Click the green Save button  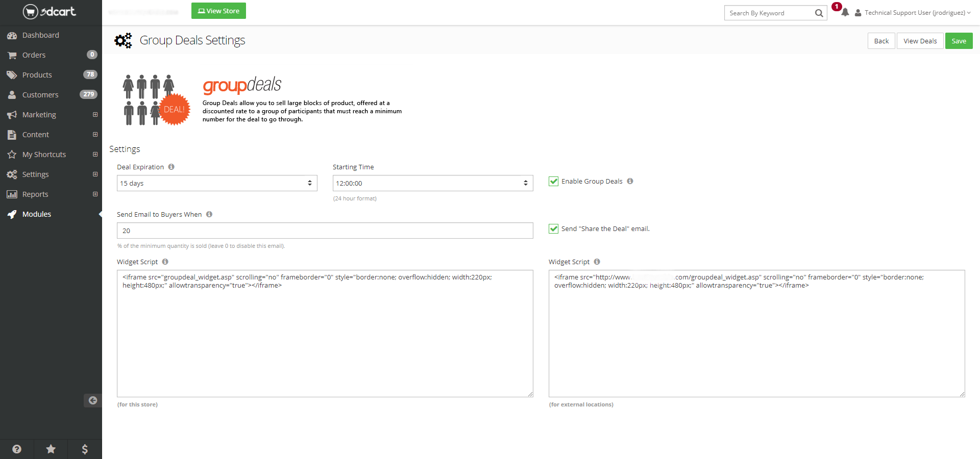click(958, 41)
